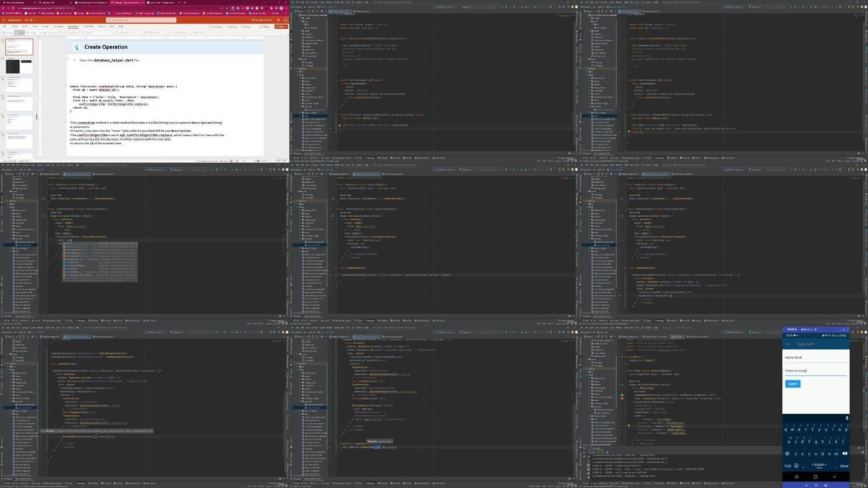Open the emoji picker on phone keyboard
The height and width of the screenshot is (488, 868).
tap(796, 466)
